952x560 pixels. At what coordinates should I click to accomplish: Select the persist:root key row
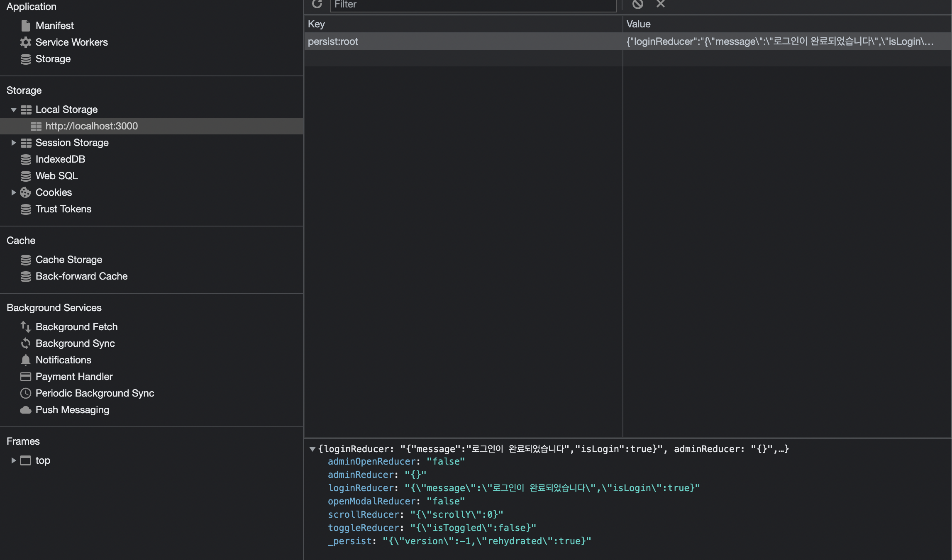[x=333, y=41]
